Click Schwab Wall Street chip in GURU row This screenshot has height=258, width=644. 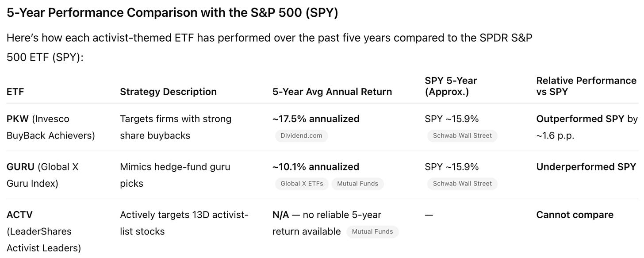tap(462, 184)
